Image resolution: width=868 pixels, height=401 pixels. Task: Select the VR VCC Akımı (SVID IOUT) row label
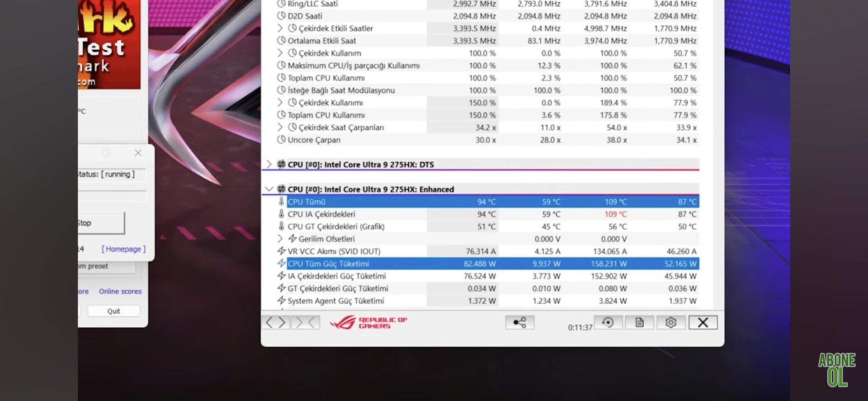click(334, 251)
